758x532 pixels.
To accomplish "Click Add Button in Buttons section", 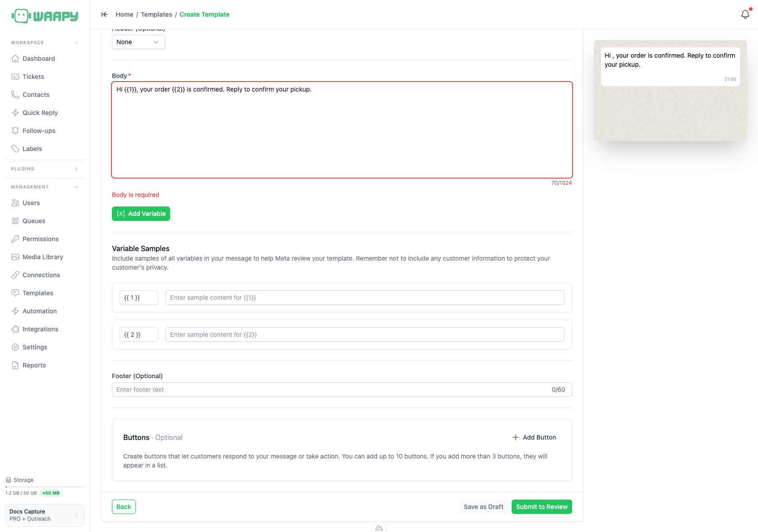I will click(x=534, y=437).
